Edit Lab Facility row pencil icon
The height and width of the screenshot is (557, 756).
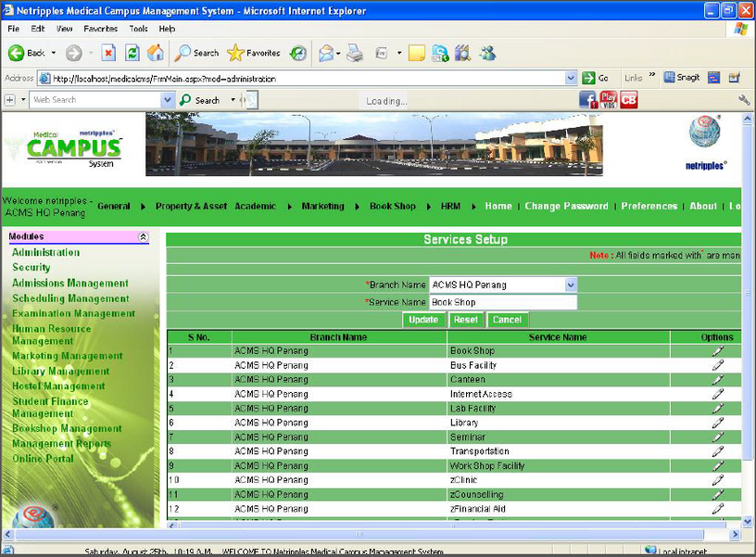[717, 408]
